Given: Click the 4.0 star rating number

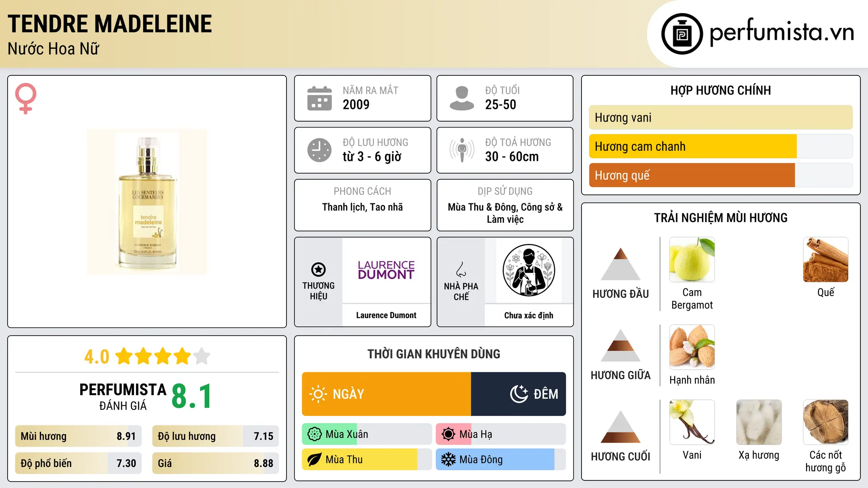Looking at the screenshot, I should 97,357.
